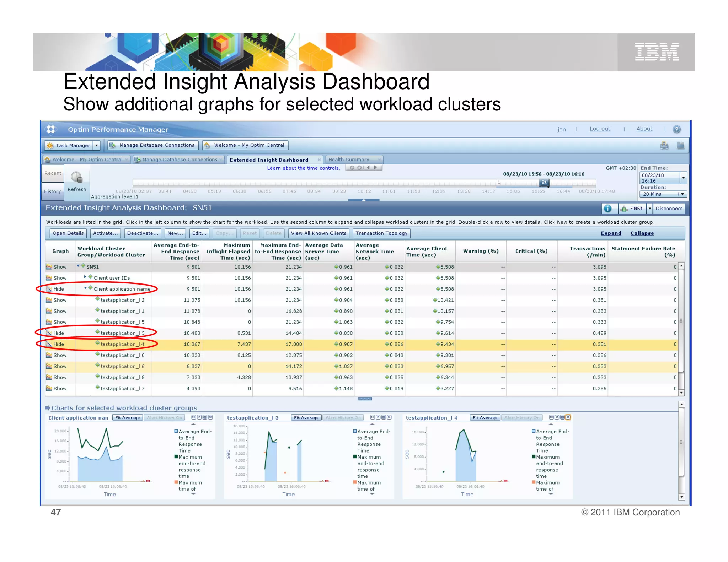
Task: Expand the Client user IDs node
Action: (85, 277)
